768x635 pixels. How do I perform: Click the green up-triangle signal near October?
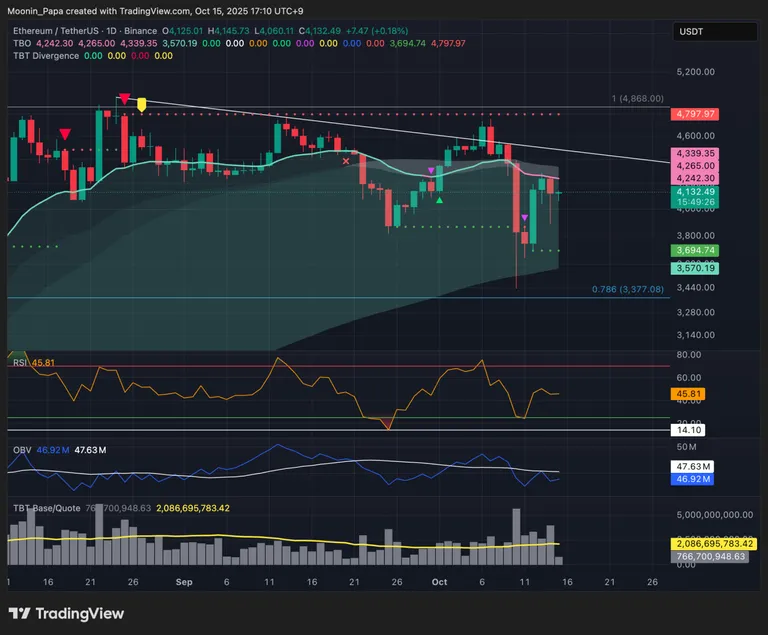point(440,201)
